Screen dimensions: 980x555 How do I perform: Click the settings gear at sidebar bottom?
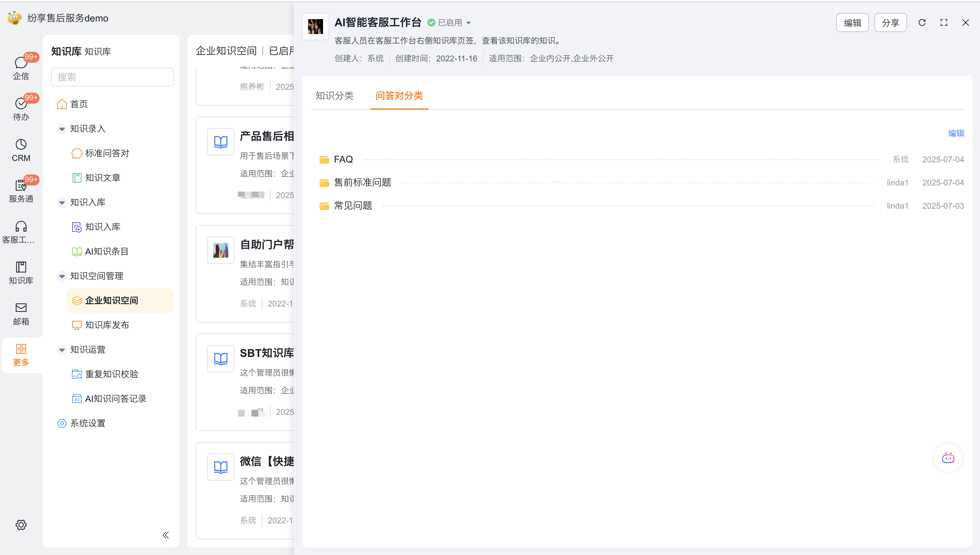click(x=21, y=525)
